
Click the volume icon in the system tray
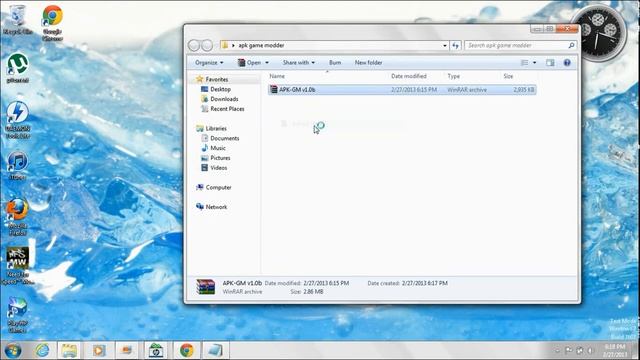point(590,350)
